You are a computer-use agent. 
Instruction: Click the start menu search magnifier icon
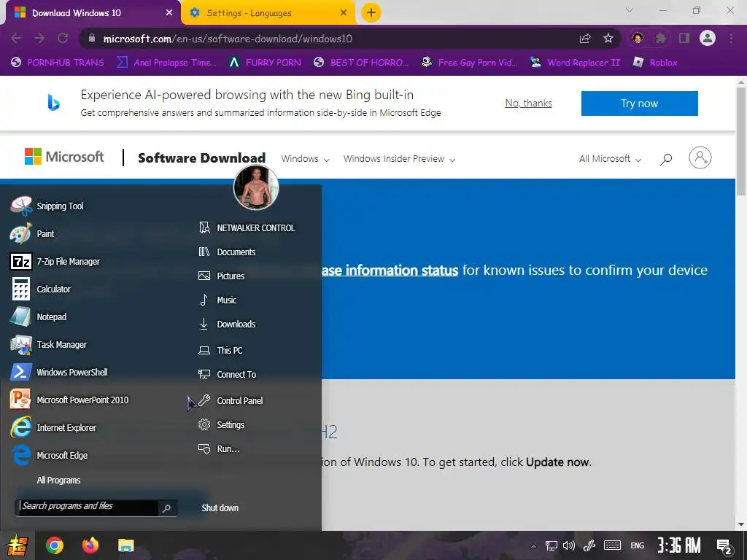[167, 508]
